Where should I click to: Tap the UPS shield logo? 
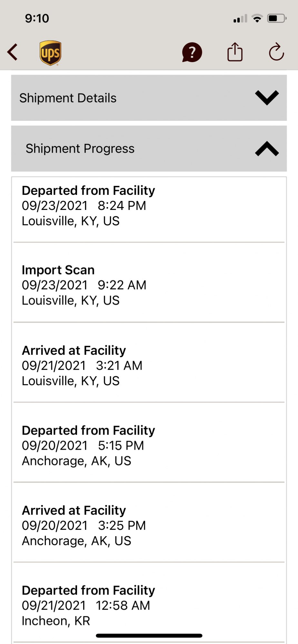(51, 53)
